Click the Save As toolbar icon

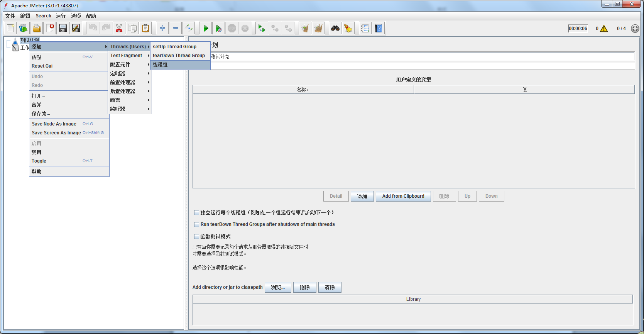point(76,28)
